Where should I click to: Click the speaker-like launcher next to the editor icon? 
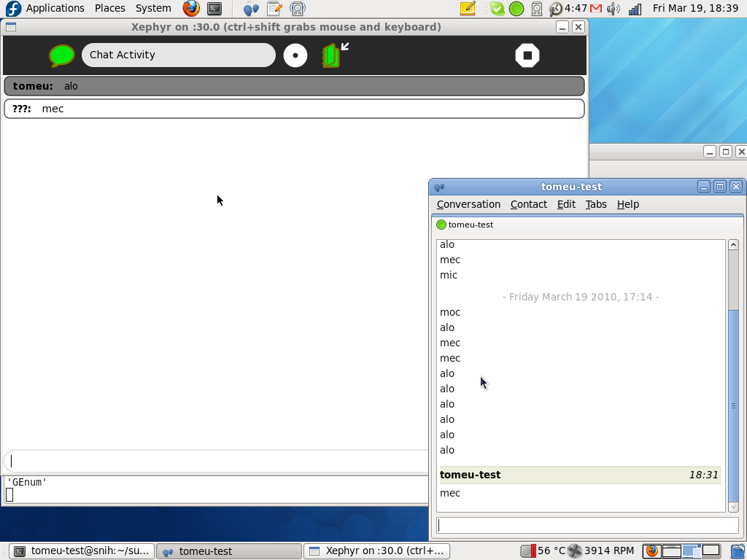point(298,8)
